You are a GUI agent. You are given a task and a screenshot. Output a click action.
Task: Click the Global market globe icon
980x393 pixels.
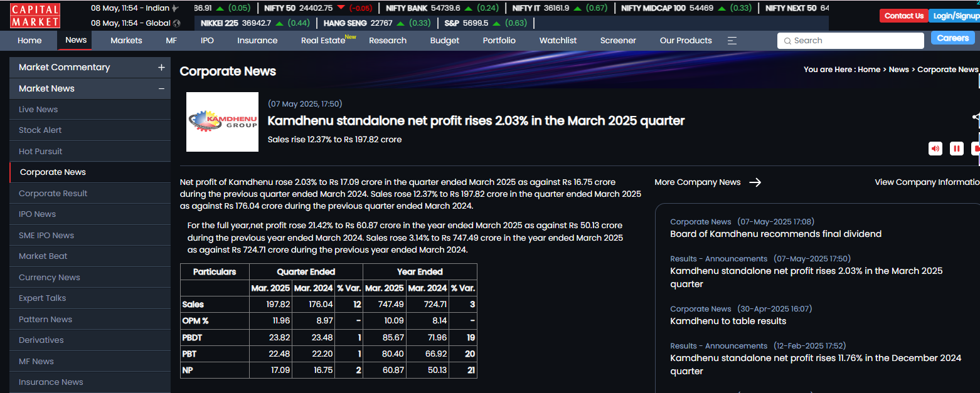pos(177,23)
